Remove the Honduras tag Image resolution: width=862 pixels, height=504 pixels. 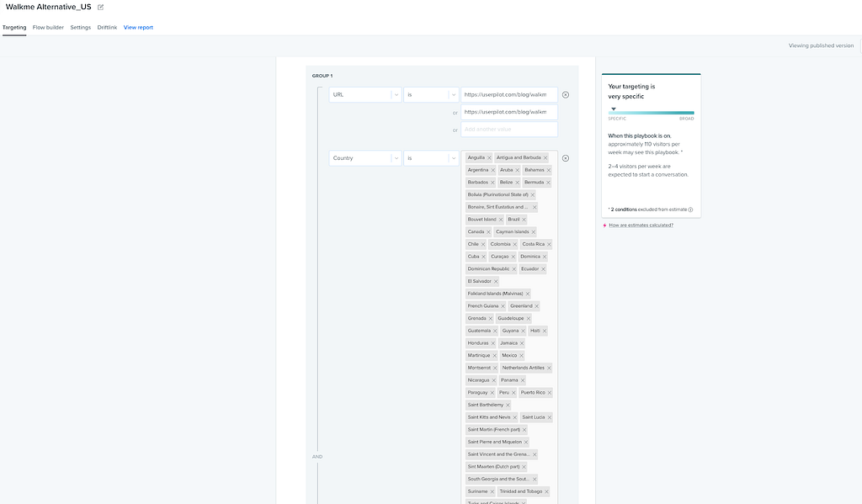pyautogui.click(x=492, y=343)
